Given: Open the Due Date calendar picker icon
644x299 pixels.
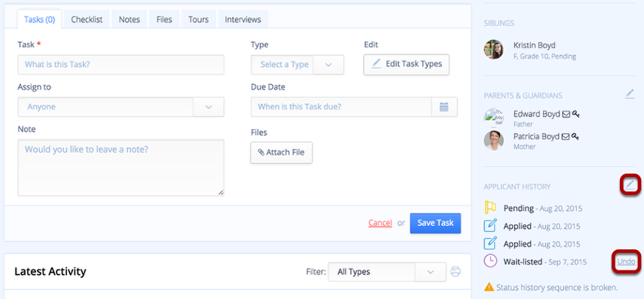Looking at the screenshot, I should click(444, 107).
